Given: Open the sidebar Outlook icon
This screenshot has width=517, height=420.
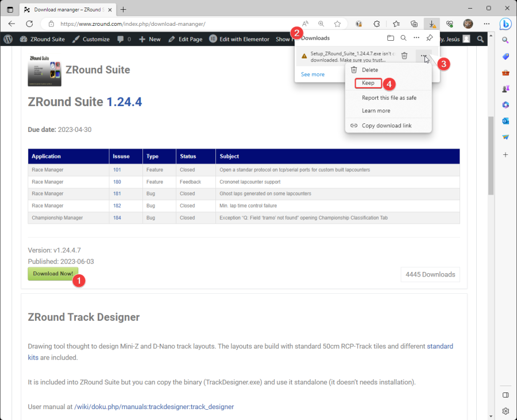Looking at the screenshot, I should coord(506,121).
